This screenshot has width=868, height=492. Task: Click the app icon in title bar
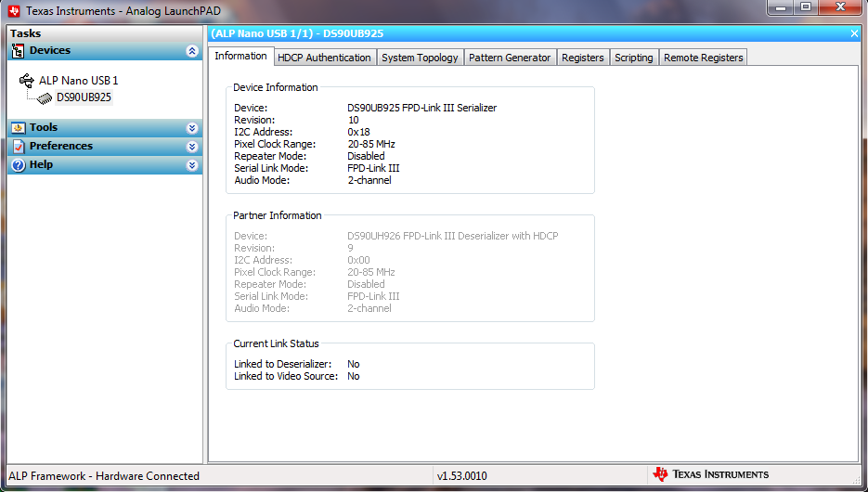(x=14, y=11)
